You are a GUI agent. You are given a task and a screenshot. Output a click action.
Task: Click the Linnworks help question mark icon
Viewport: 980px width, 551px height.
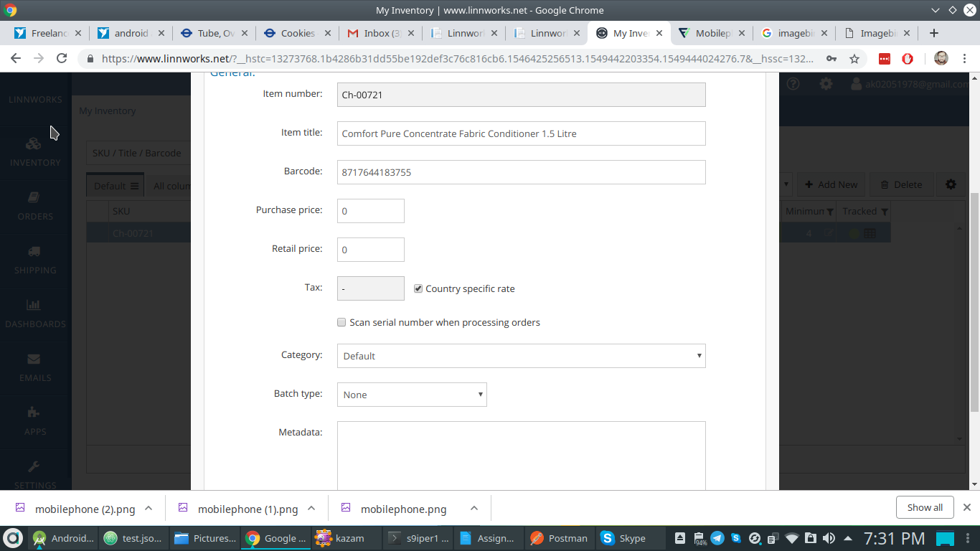[x=793, y=84]
